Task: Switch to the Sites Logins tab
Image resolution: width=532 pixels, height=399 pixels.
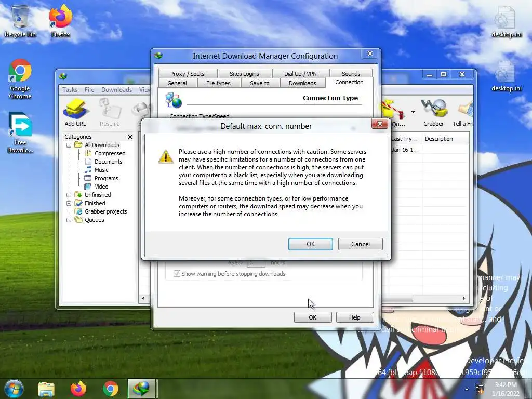Action: (x=244, y=74)
